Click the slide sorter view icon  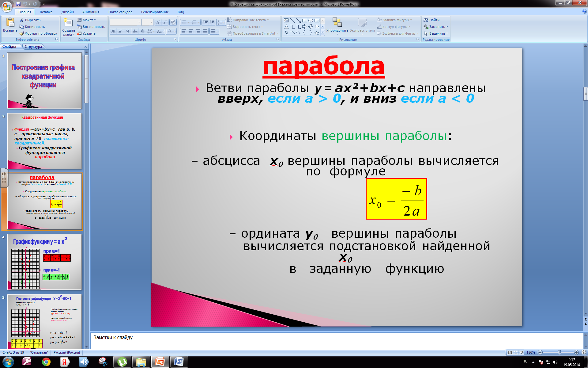515,352
